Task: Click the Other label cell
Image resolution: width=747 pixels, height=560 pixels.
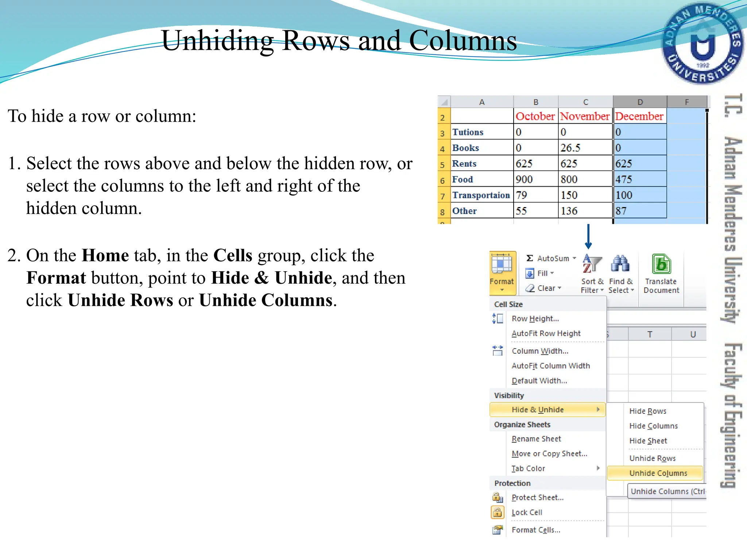Action: pyautogui.click(x=482, y=211)
